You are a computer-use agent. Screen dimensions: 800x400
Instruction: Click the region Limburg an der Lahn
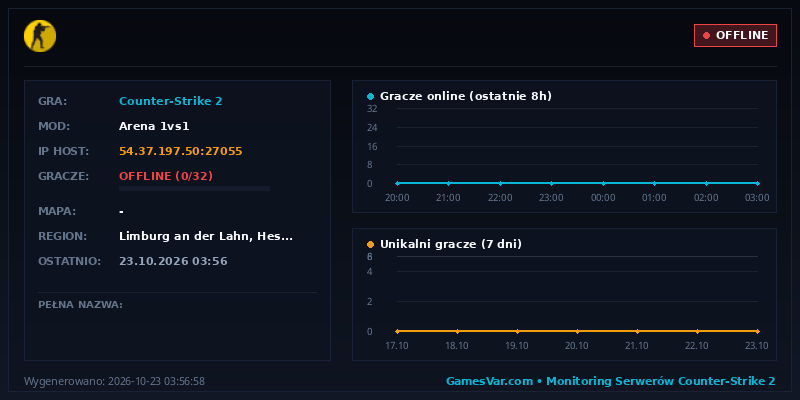[x=206, y=236]
